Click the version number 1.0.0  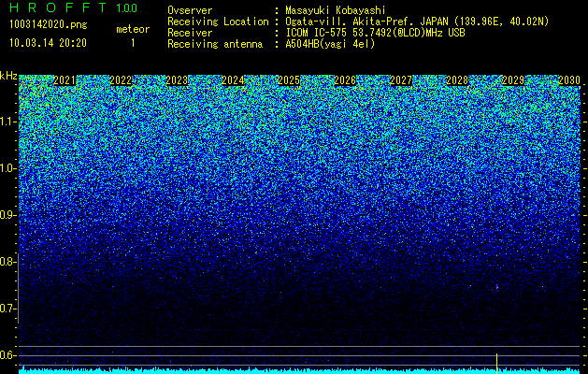[x=126, y=7]
